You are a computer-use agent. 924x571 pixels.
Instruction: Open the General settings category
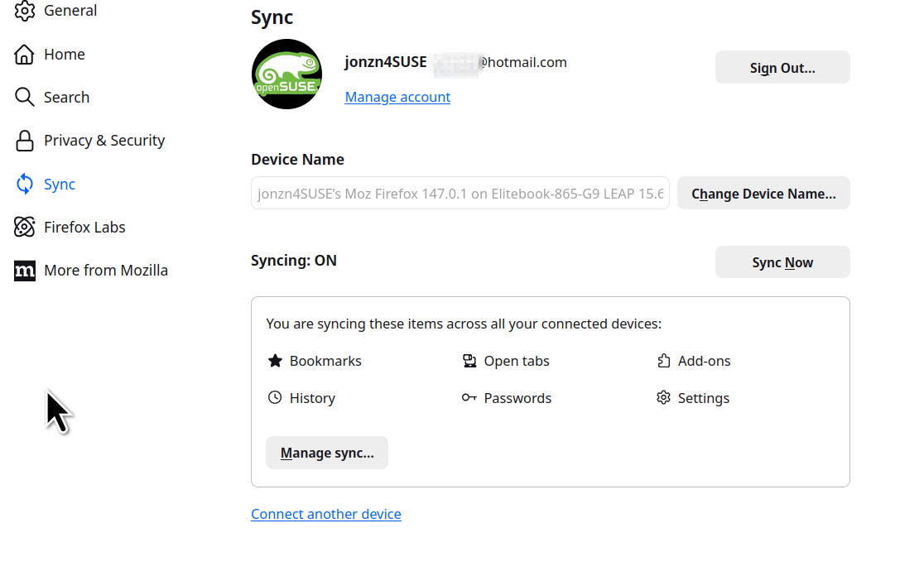(x=70, y=11)
